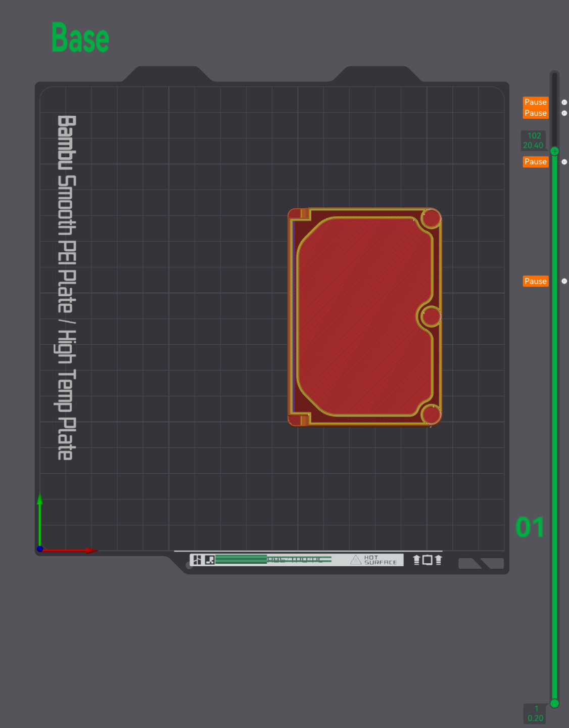Click the second pause marker icon from top
Viewport: 569px width, 728px height.
pyautogui.click(x=564, y=113)
